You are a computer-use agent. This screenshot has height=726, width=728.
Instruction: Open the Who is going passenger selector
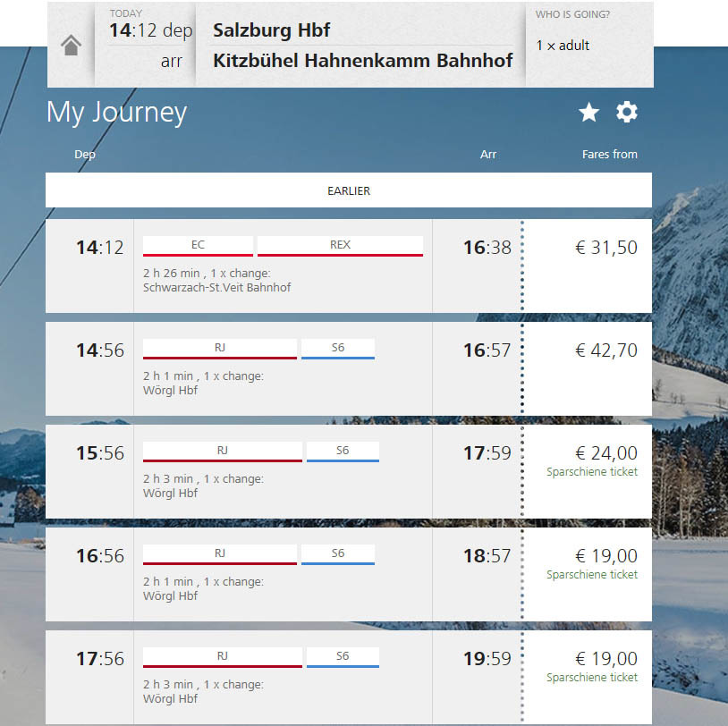pos(588,44)
